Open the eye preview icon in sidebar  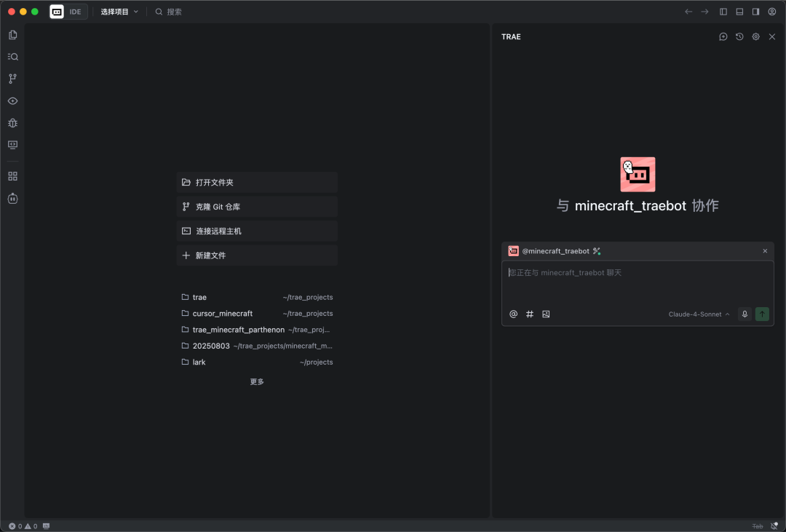pos(13,100)
